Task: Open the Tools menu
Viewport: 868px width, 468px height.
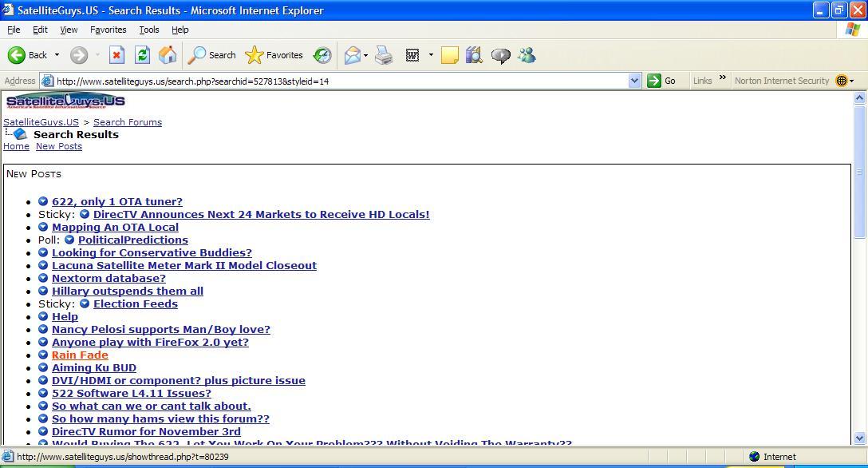Action: 149,30
